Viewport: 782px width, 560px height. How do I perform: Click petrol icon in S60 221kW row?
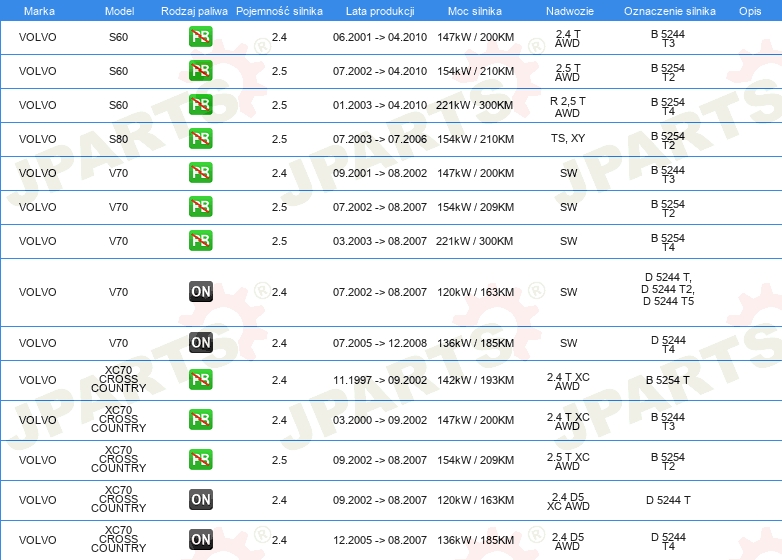(x=200, y=105)
